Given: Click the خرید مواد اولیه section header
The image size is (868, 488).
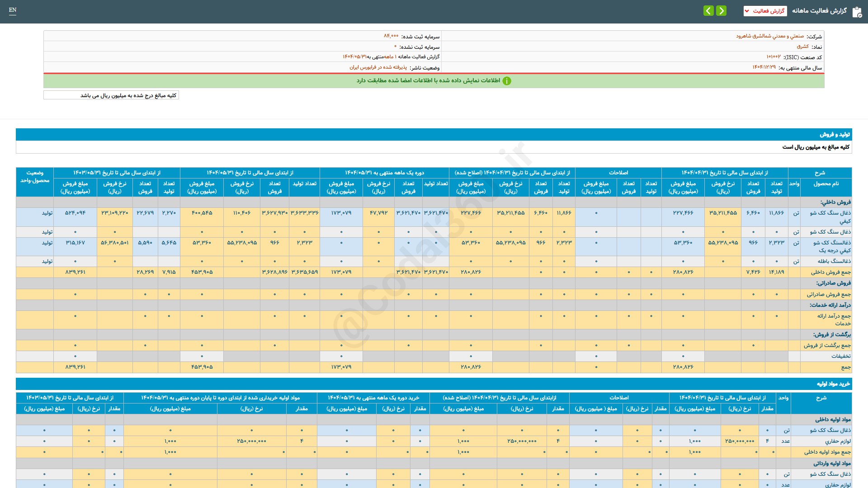Looking at the screenshot, I should pos(833,384).
